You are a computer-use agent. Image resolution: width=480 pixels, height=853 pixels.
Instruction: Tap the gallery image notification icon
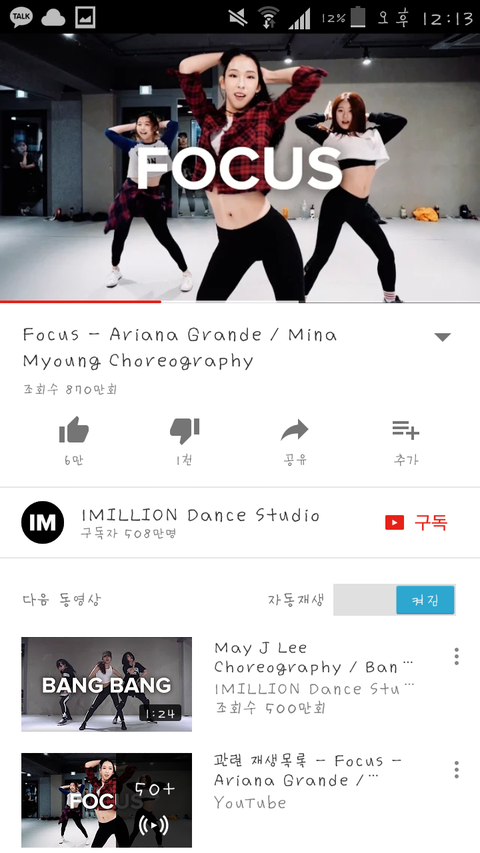point(85,17)
